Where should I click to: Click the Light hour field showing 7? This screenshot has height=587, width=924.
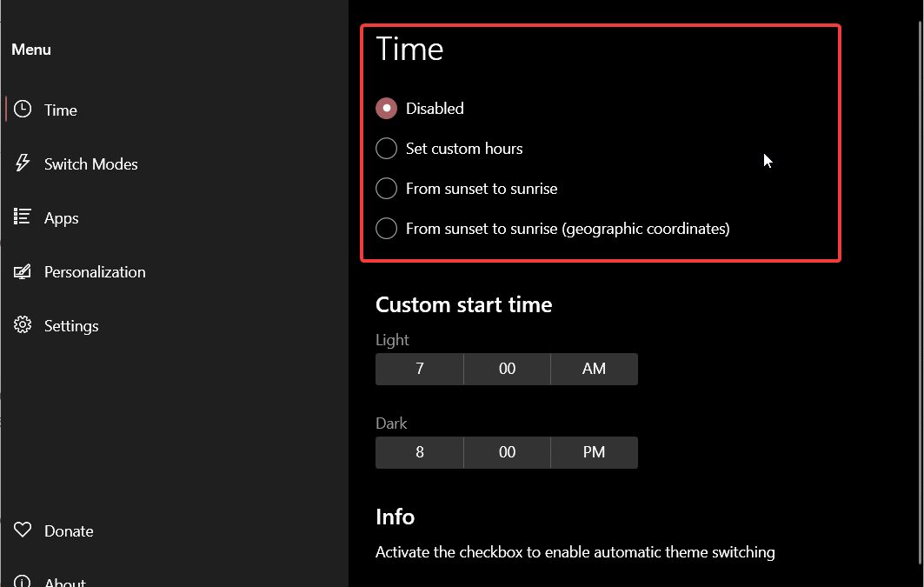(x=420, y=369)
